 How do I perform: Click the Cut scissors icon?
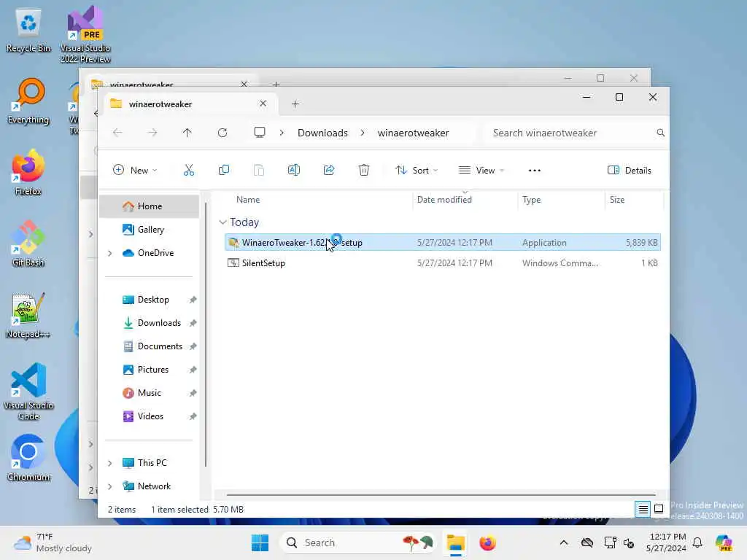pos(189,170)
